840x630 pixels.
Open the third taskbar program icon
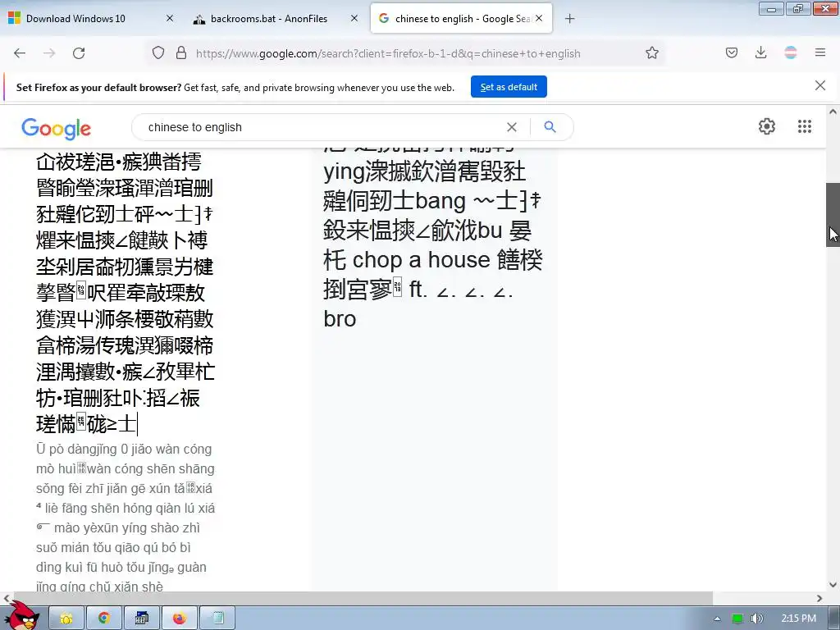[x=141, y=619]
